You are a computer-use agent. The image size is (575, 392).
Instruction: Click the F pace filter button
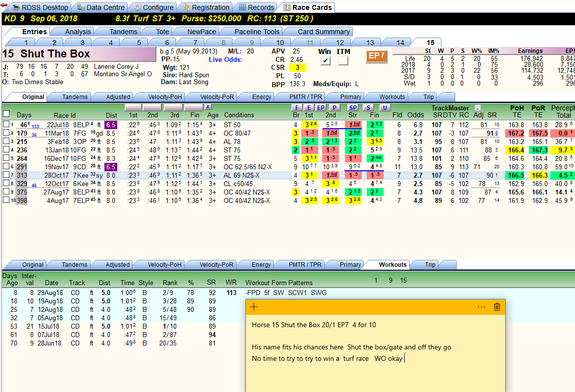point(297,107)
